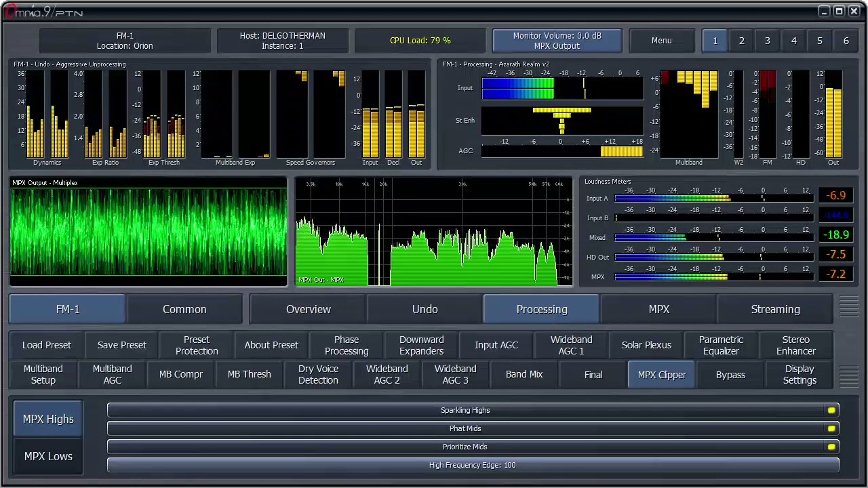
Task: Open the Multiband AGC section
Action: [113, 374]
